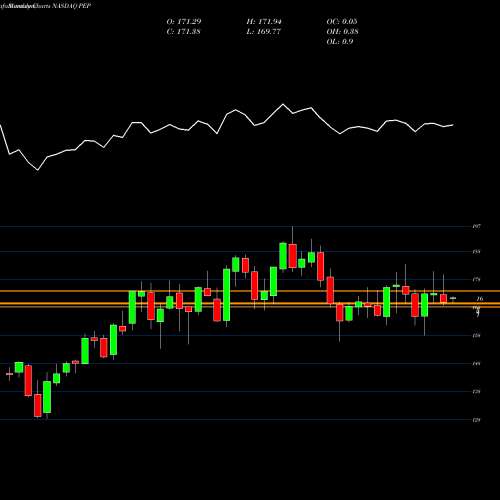
Task: Select the low price text L: 169.77
Action: pyautogui.click(x=264, y=32)
